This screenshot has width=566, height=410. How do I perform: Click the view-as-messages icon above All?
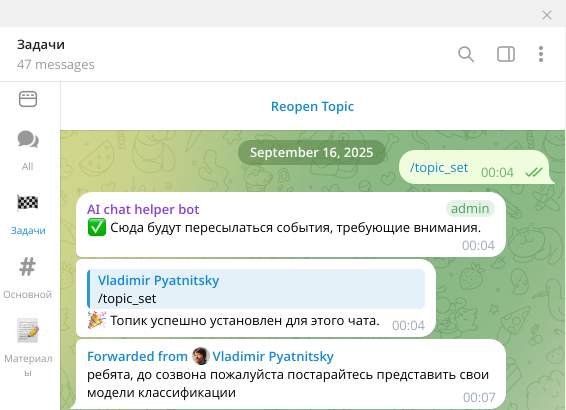[x=28, y=99]
